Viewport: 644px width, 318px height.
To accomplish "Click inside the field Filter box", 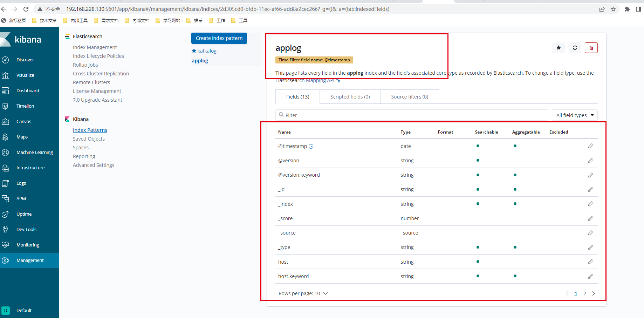I will coord(385,115).
